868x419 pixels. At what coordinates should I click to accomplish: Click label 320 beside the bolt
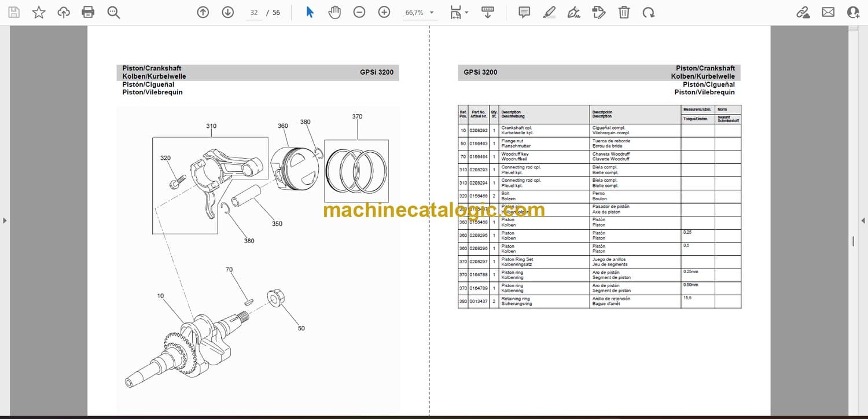point(165,158)
